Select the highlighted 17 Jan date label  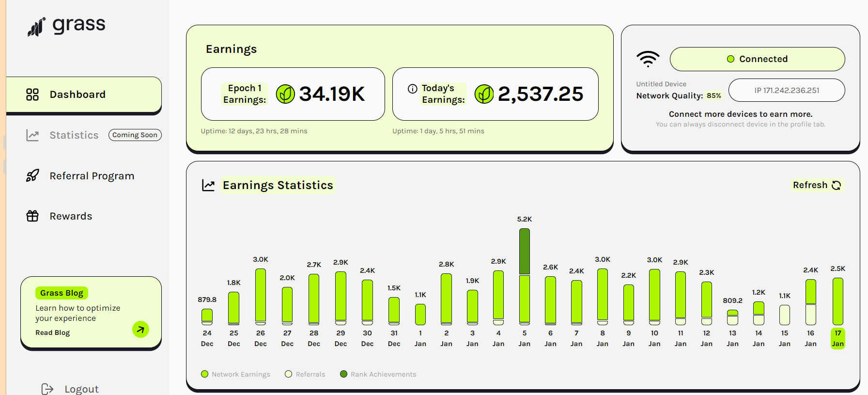pos(838,338)
